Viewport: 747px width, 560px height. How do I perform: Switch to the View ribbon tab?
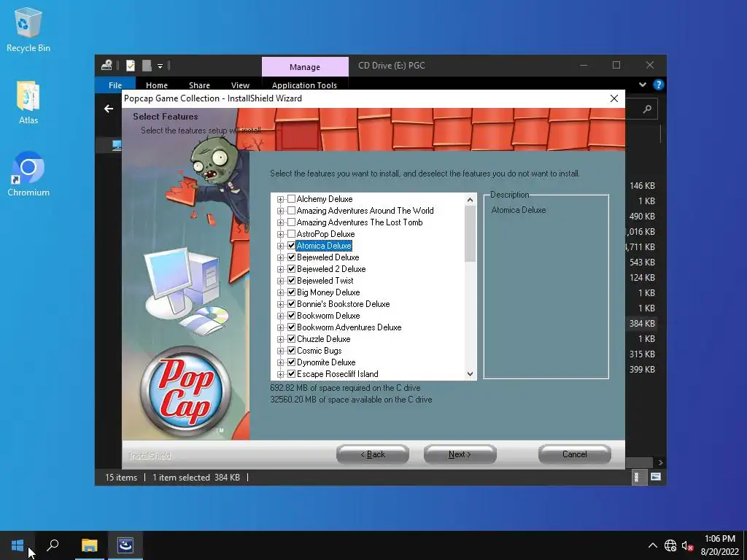(x=240, y=85)
